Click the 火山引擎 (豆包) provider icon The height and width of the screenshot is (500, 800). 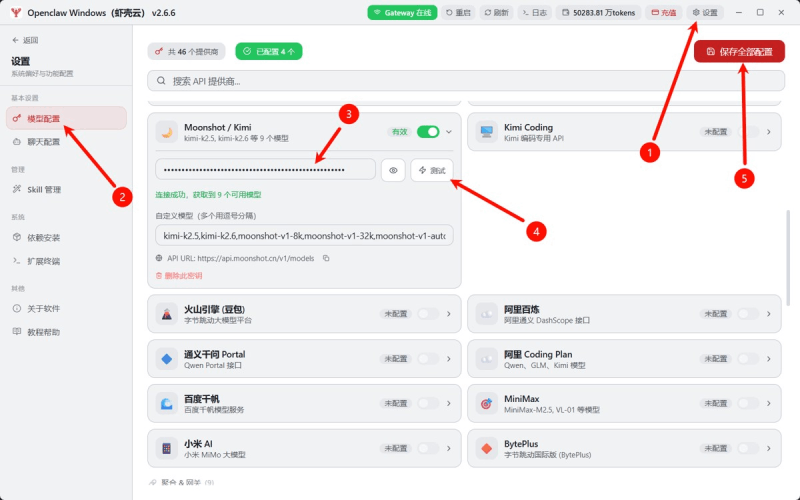click(167, 314)
